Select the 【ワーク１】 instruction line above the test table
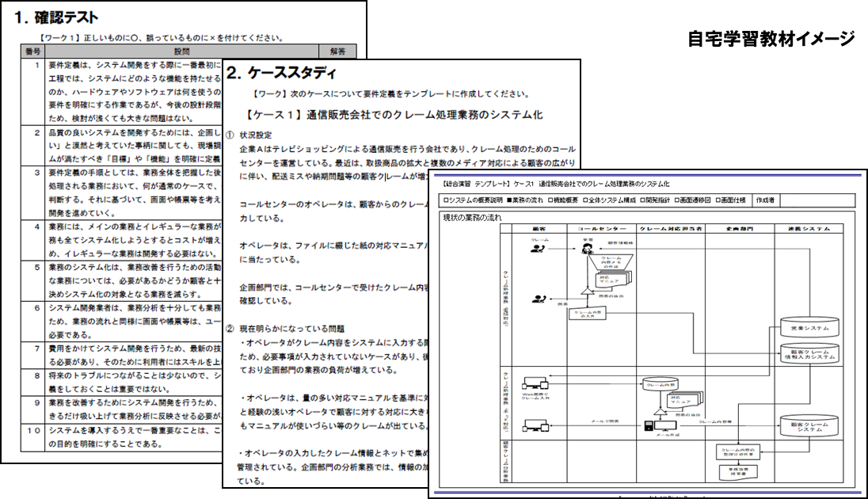Image resolution: width=868 pixels, height=499 pixels. coord(162,38)
